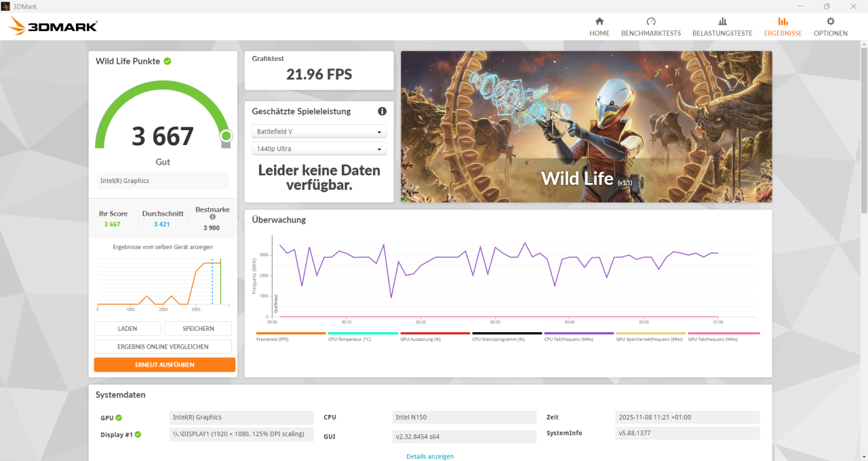This screenshot has height=461, width=868.
Task: Click the 3DMark logo
Action: [x=52, y=26]
